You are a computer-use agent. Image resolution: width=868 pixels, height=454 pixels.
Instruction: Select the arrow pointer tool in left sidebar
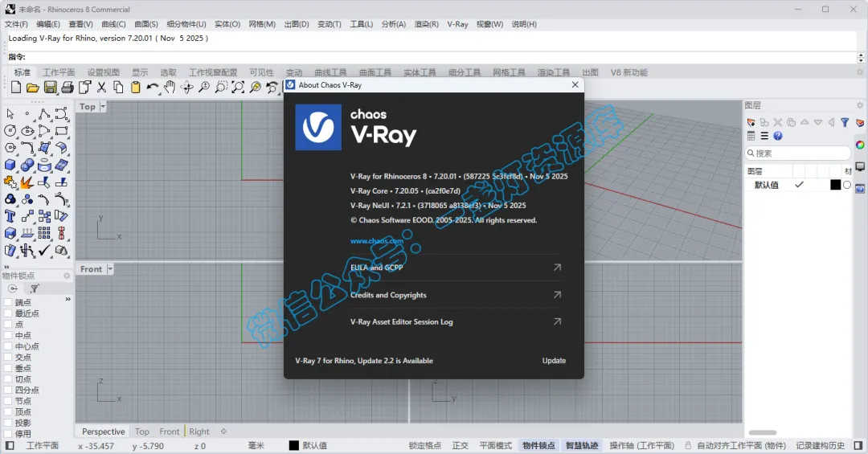coord(10,114)
